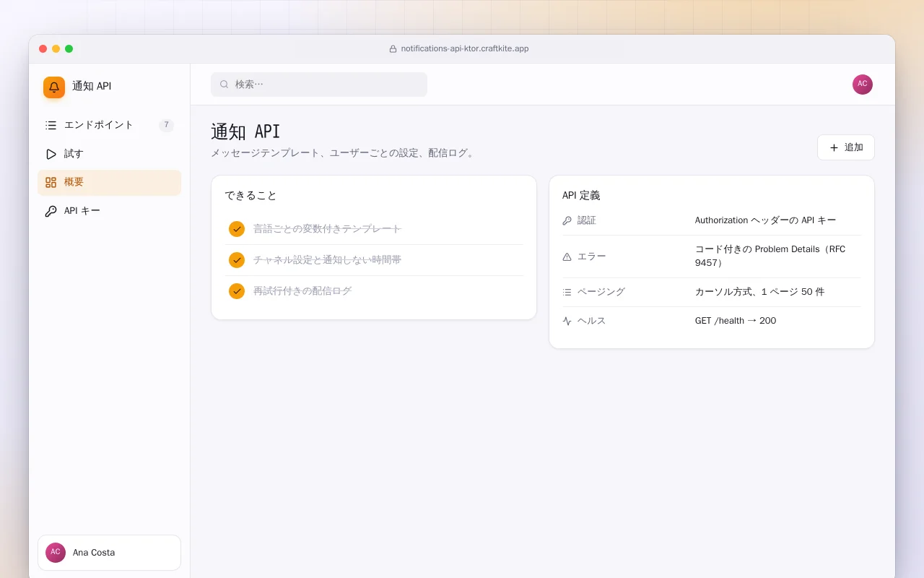Click the できること card title
Screen dimensions: 924x578
pos(250,196)
